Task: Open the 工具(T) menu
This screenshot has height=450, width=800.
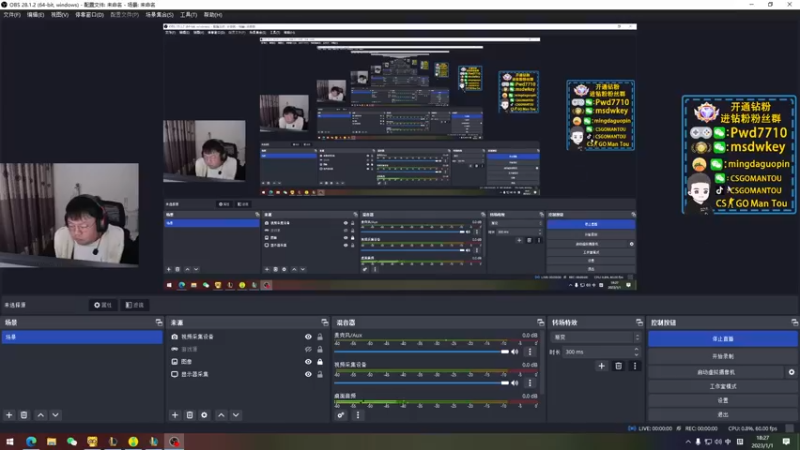Action: (x=188, y=15)
